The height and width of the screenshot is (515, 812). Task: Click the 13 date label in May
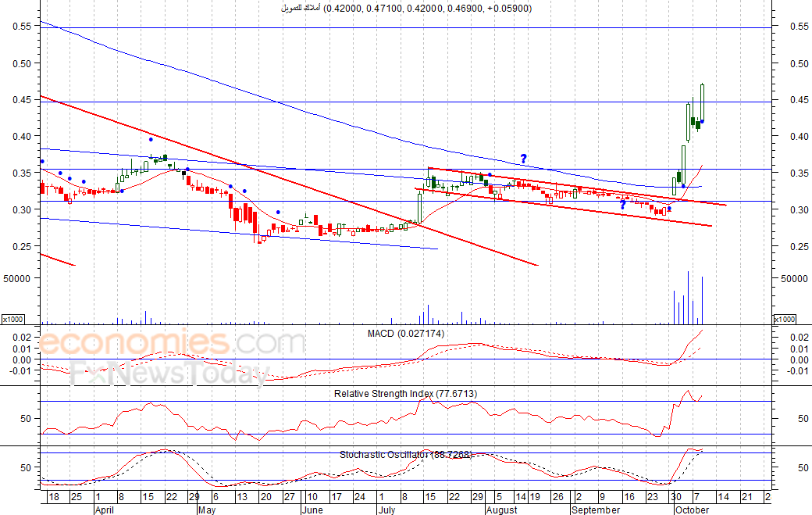tap(242, 497)
